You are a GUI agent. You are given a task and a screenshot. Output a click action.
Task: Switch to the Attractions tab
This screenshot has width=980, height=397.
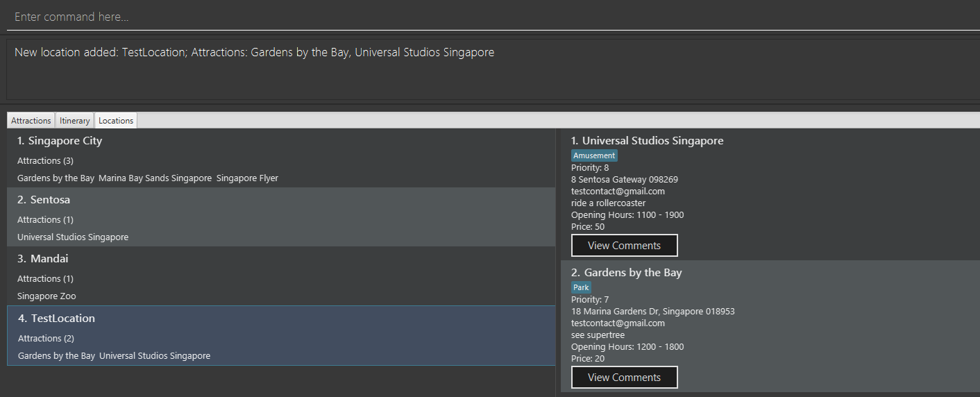click(31, 121)
